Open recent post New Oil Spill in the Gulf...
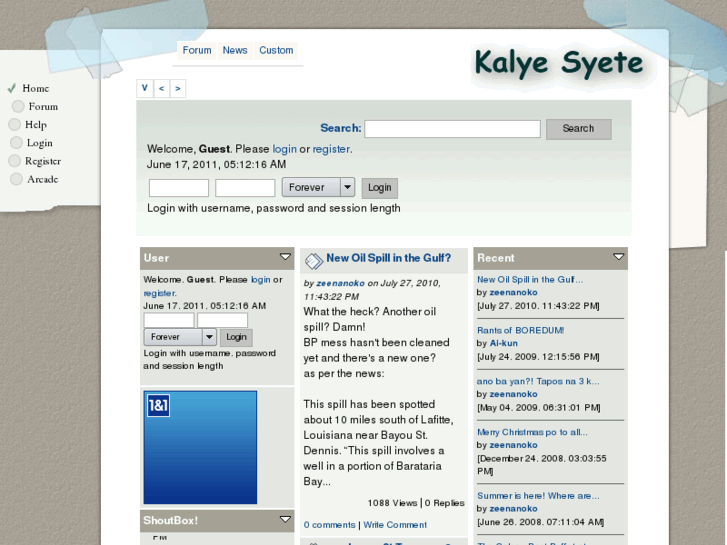Image resolution: width=727 pixels, height=545 pixels. [x=530, y=280]
